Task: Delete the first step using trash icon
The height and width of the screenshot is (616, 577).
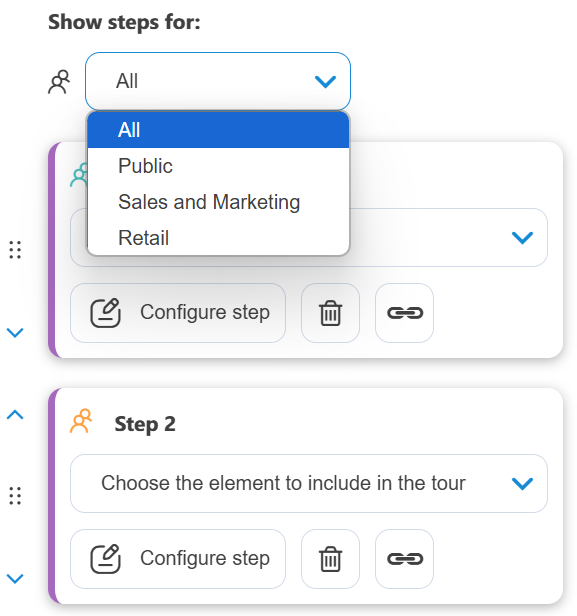Action: [x=330, y=313]
